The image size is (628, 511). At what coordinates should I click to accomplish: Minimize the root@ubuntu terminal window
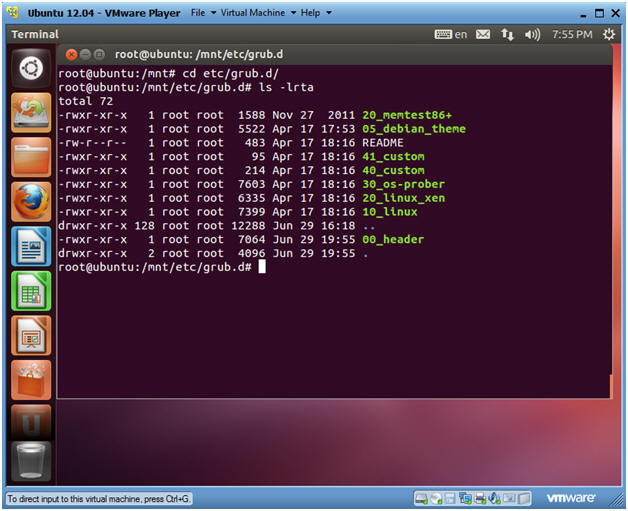point(85,54)
